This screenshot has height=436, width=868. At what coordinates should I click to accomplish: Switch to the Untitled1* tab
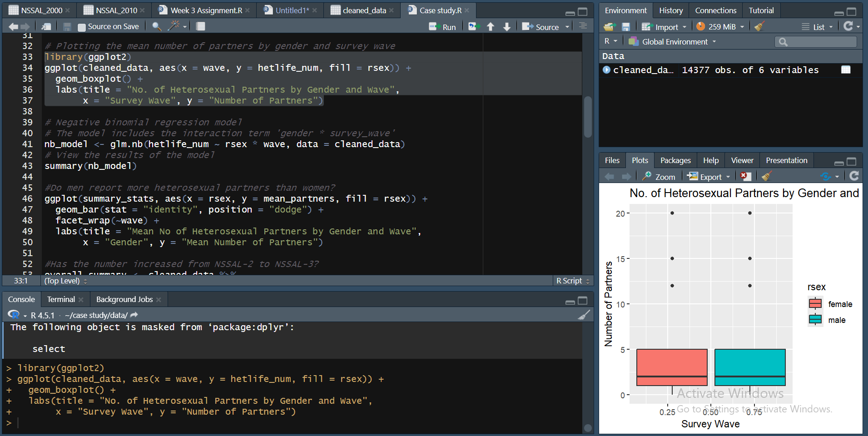point(292,10)
